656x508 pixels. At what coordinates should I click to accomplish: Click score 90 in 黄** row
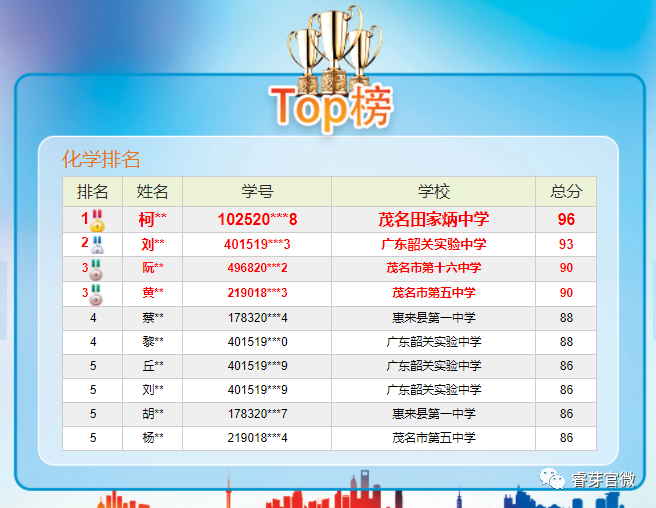pyautogui.click(x=566, y=292)
